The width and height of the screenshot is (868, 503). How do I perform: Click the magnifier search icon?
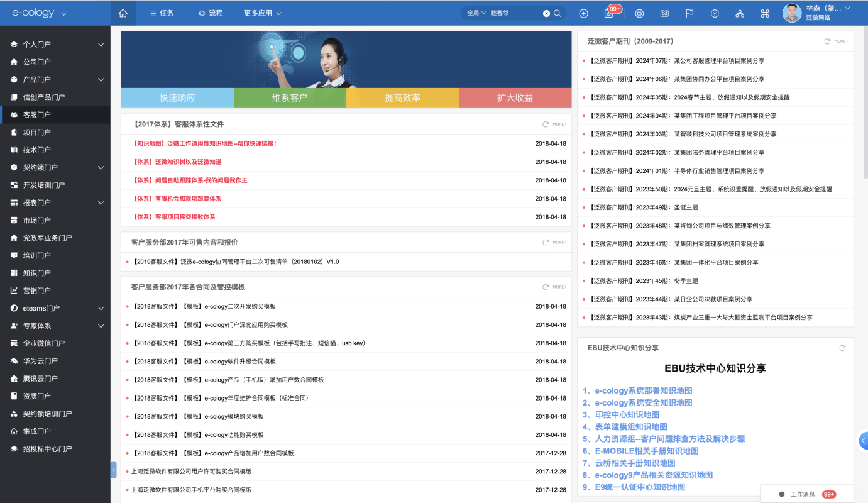pyautogui.click(x=558, y=13)
